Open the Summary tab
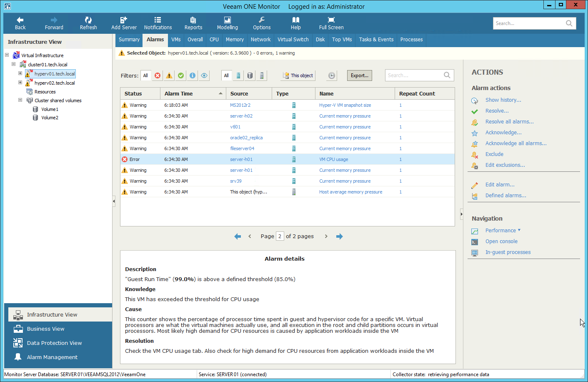 pyautogui.click(x=129, y=40)
